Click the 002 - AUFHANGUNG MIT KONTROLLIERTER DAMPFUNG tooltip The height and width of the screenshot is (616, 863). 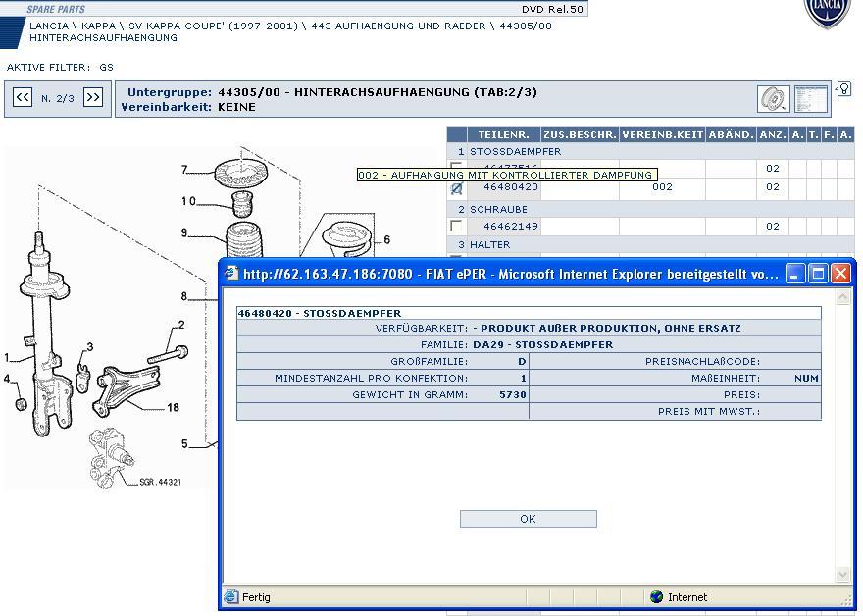(x=507, y=175)
